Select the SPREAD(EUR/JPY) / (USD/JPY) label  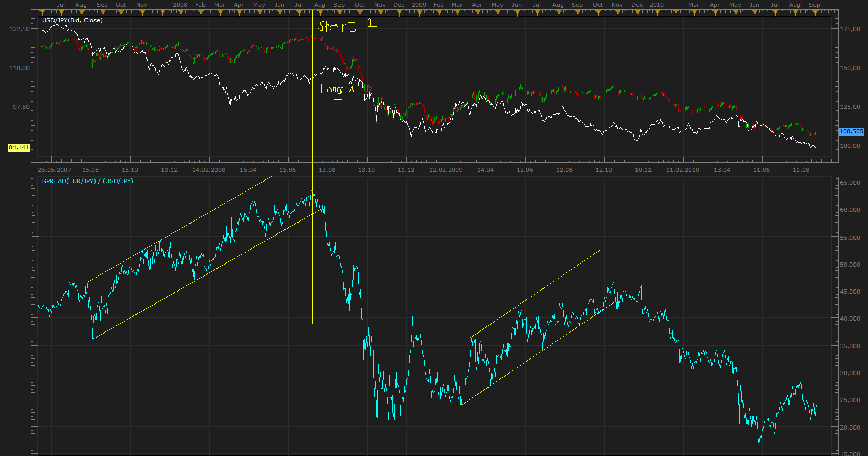pyautogui.click(x=87, y=181)
